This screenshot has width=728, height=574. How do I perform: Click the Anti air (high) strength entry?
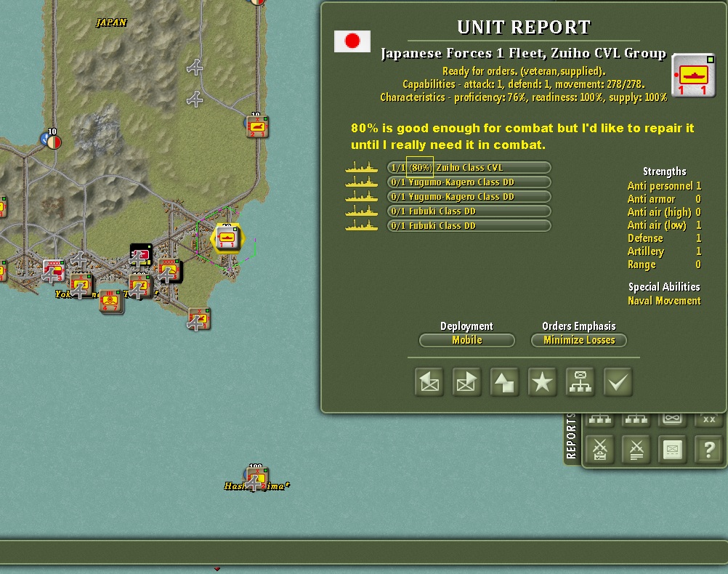[x=664, y=211]
